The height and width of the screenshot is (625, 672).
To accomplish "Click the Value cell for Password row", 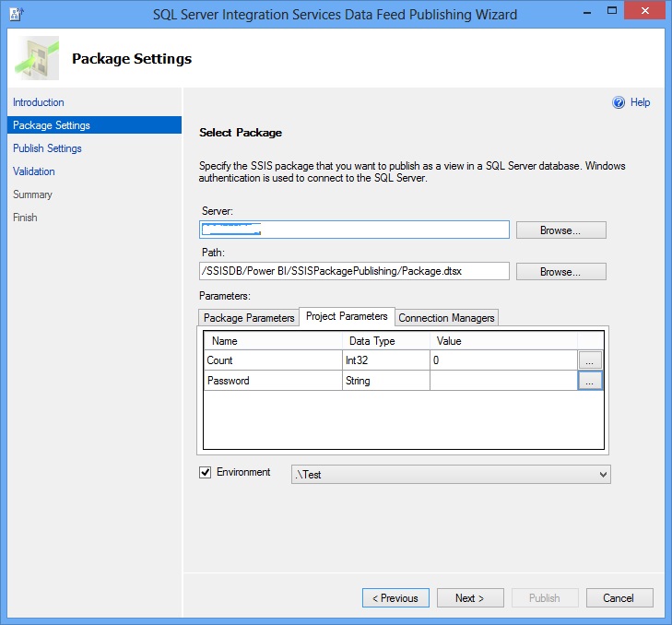I will coord(502,381).
